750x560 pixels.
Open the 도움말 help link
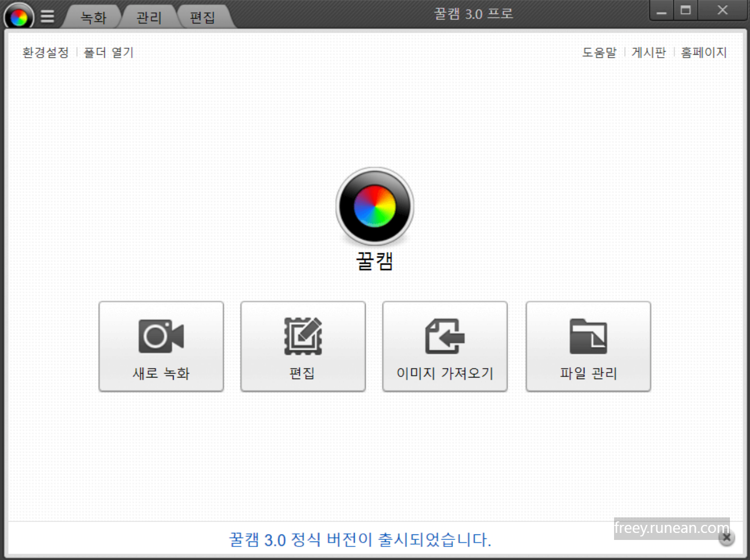[x=599, y=52]
